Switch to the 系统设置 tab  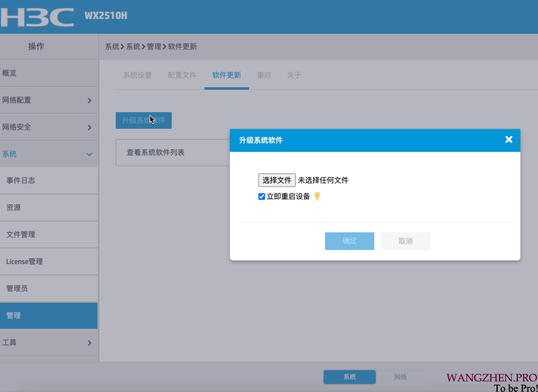(x=137, y=75)
